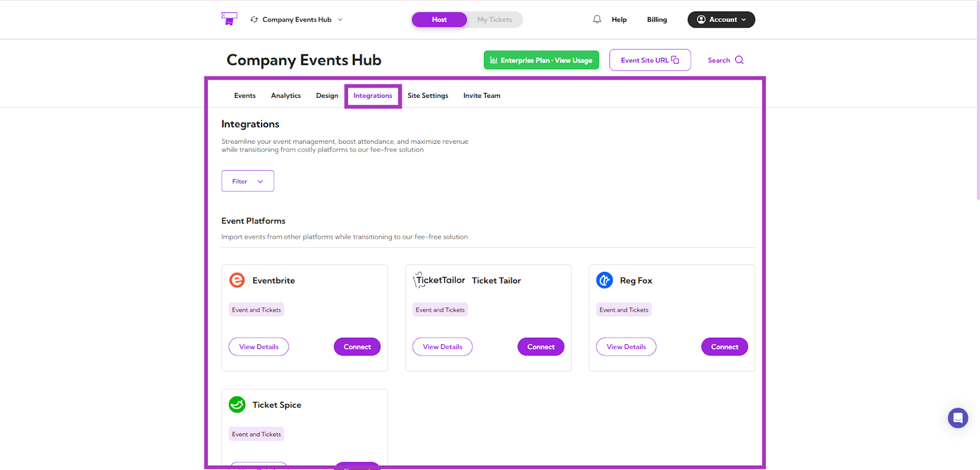
Task: Click the Event Site URL button
Action: coord(650,60)
